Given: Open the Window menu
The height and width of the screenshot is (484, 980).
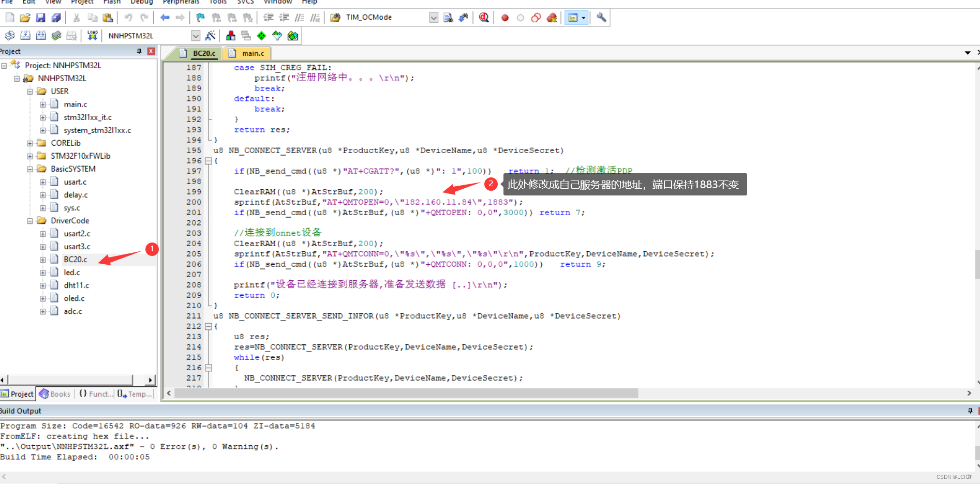Looking at the screenshot, I should coord(278,2).
